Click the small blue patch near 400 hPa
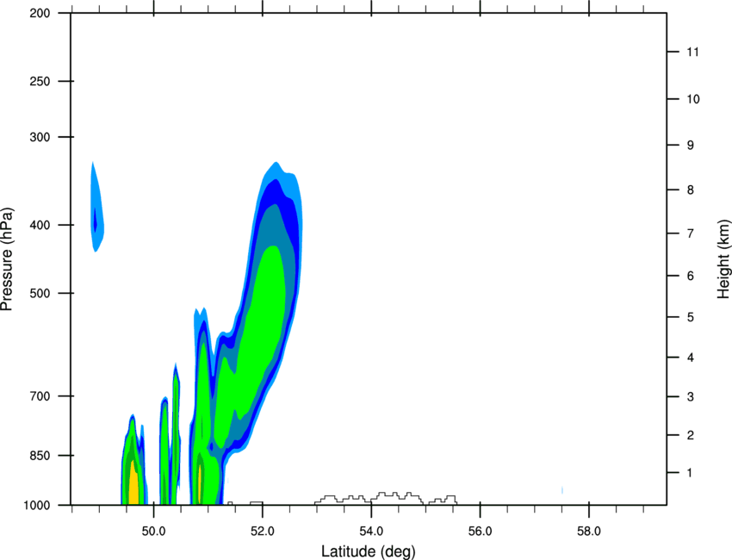The height and width of the screenshot is (560, 732). coord(96,207)
